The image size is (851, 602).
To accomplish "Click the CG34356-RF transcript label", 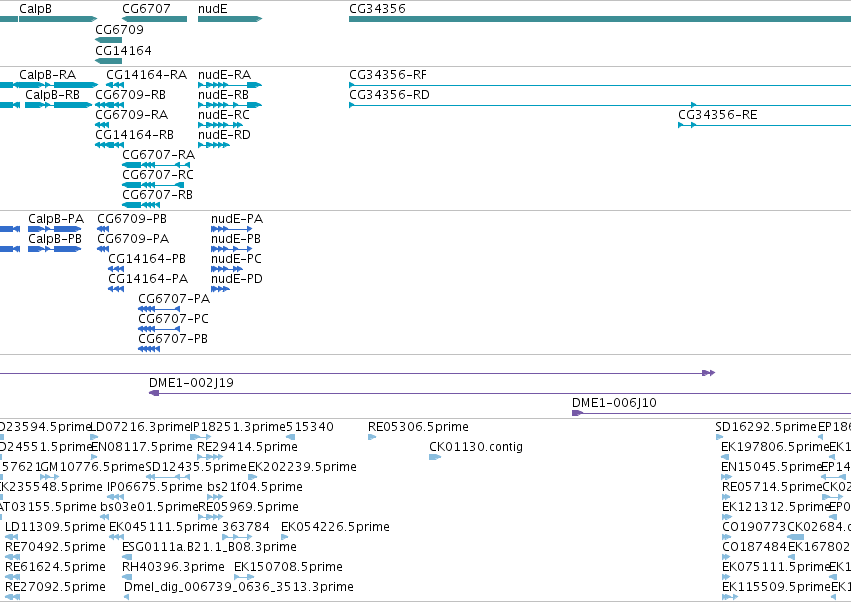I will tap(388, 74).
